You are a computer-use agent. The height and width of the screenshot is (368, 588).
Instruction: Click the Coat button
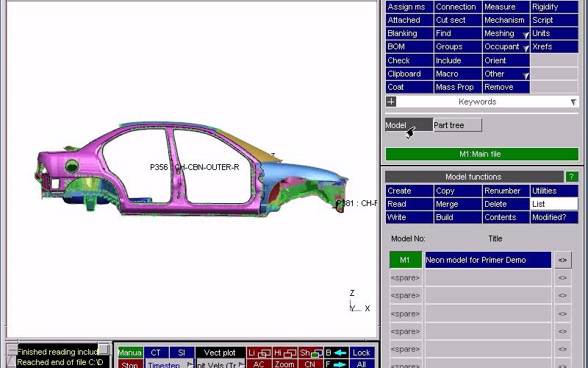409,87
